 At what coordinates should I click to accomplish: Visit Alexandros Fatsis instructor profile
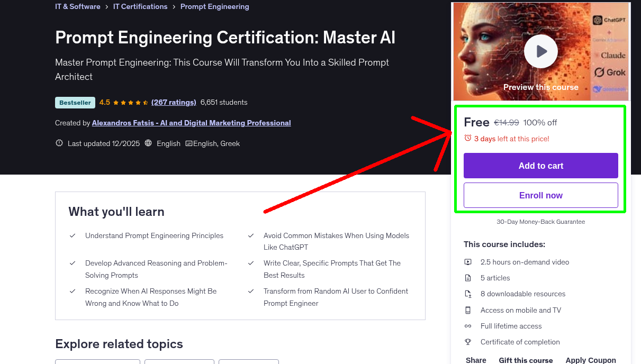click(191, 122)
